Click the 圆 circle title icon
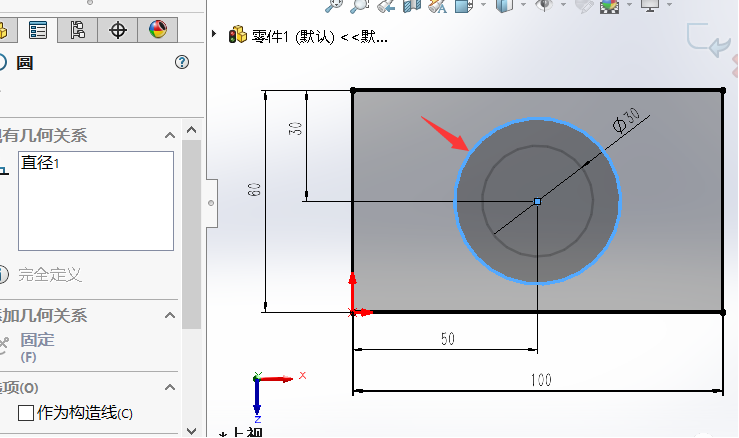The image size is (739, 438). [3, 62]
